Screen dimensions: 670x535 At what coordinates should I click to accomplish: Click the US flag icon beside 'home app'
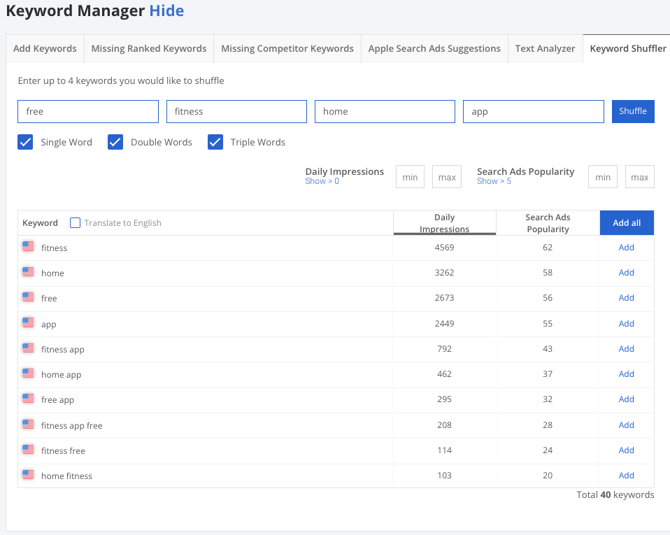click(x=28, y=373)
